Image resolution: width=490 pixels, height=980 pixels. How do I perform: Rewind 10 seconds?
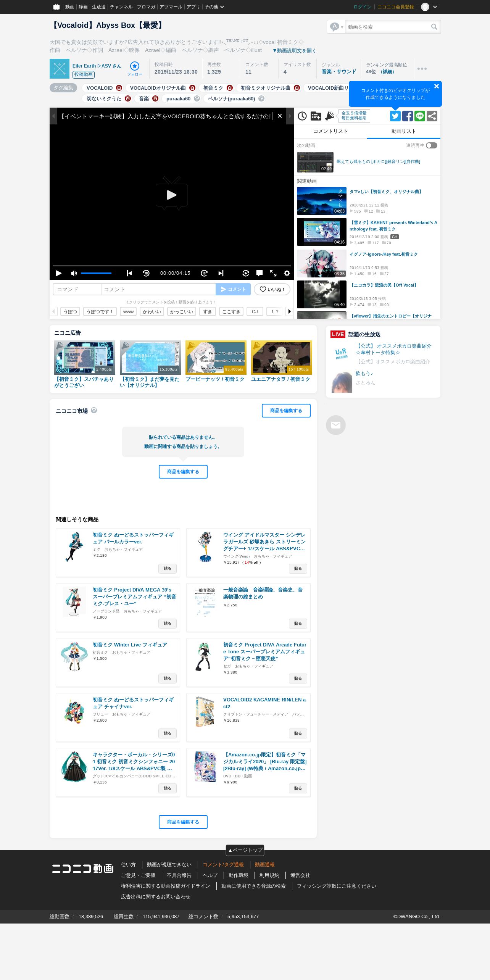pyautogui.click(x=146, y=273)
